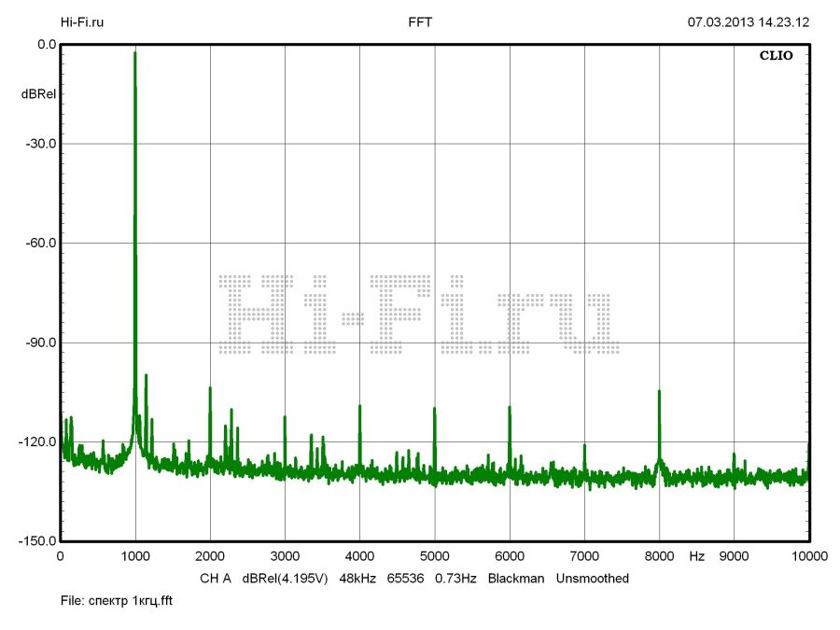
Task: Click the CH A channel label
Action: 215,579
